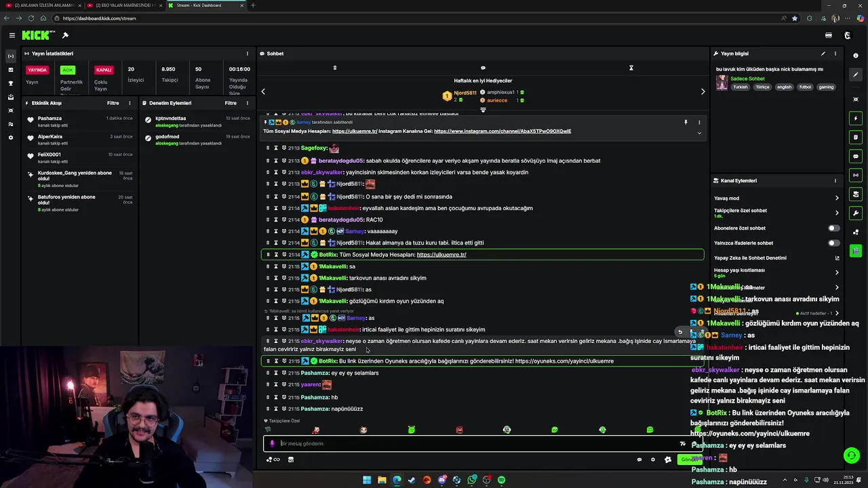
Task: Click Sadece Sohbet category label
Action: click(x=747, y=79)
